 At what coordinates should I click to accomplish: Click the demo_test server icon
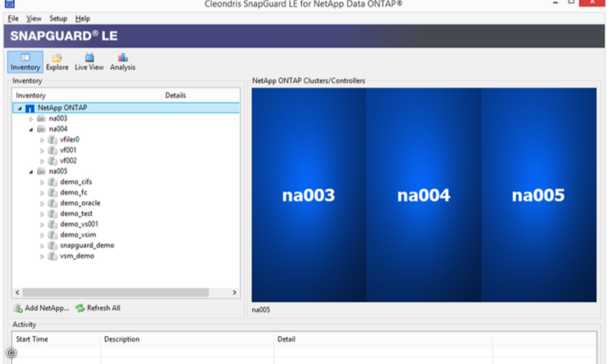click(52, 214)
